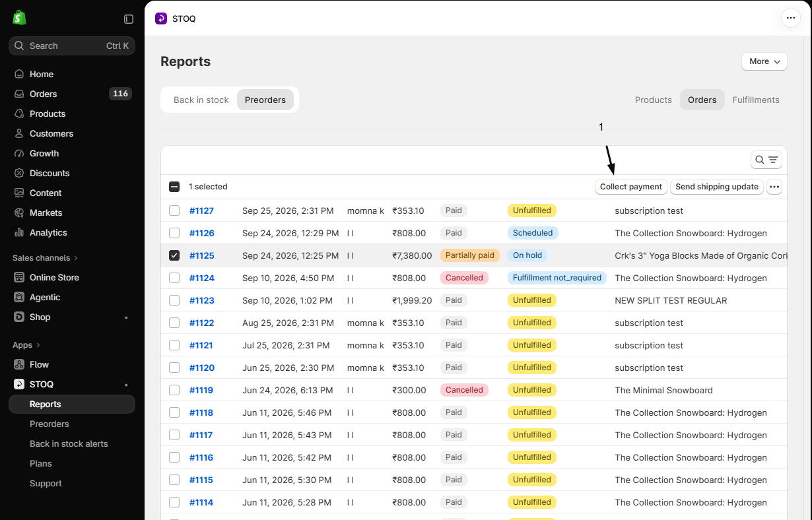Click the Online Store channel icon
Image resolution: width=812 pixels, height=520 pixels.
point(19,277)
